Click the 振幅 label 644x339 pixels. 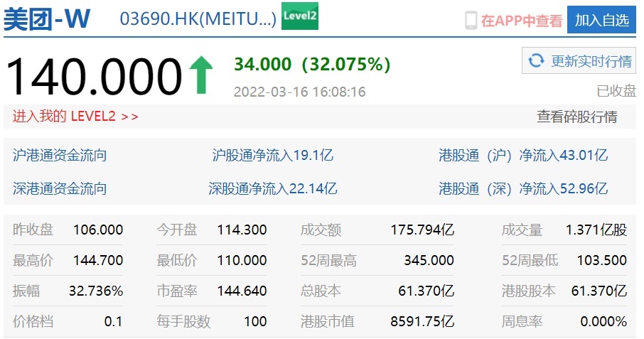coord(26,291)
